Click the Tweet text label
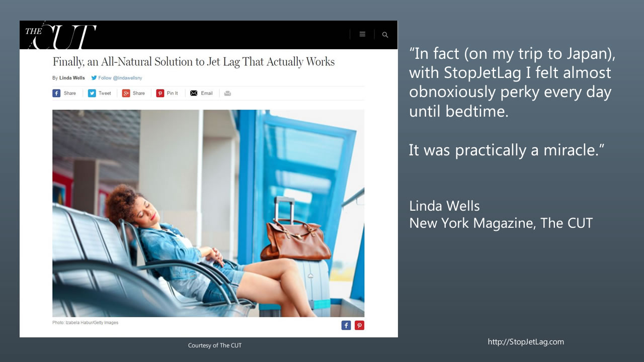 coord(105,93)
